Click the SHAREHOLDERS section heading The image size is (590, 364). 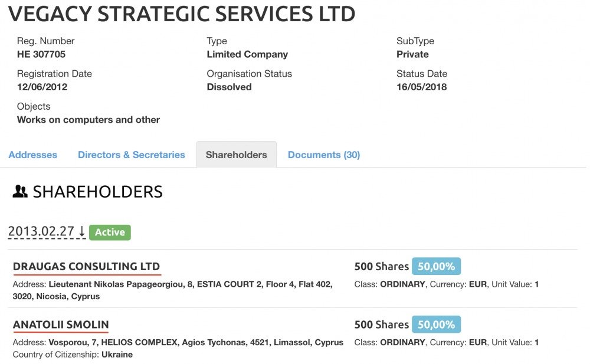pyautogui.click(x=97, y=192)
